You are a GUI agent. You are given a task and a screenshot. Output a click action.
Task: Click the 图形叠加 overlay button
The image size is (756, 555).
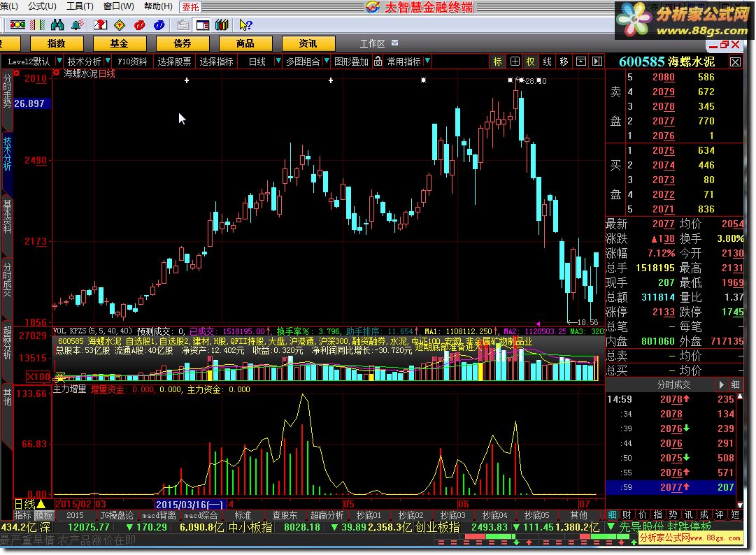point(351,62)
